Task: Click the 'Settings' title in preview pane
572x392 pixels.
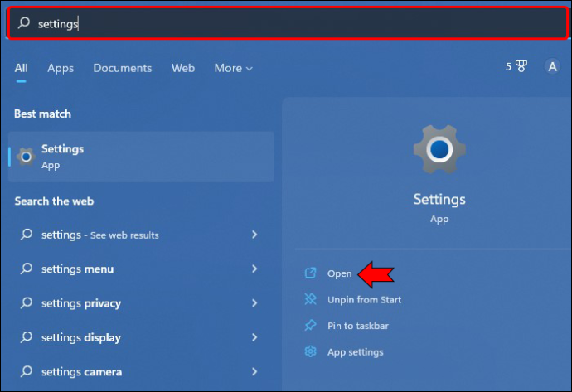Action: click(x=439, y=200)
